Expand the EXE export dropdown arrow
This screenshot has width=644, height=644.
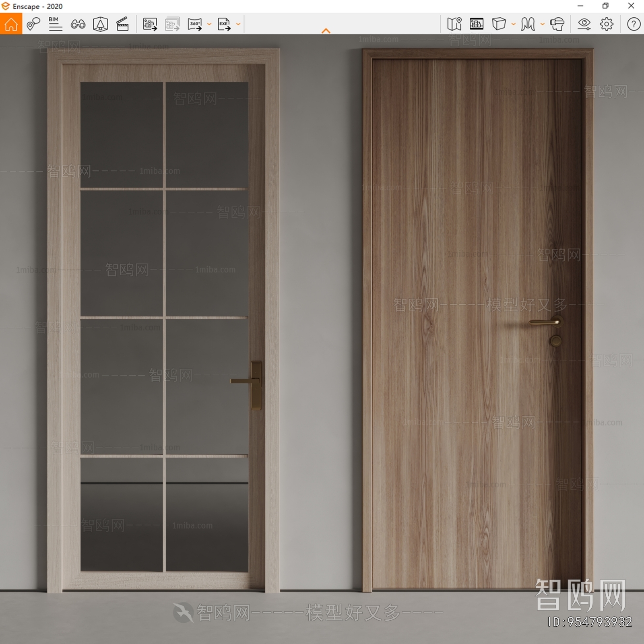[238, 24]
